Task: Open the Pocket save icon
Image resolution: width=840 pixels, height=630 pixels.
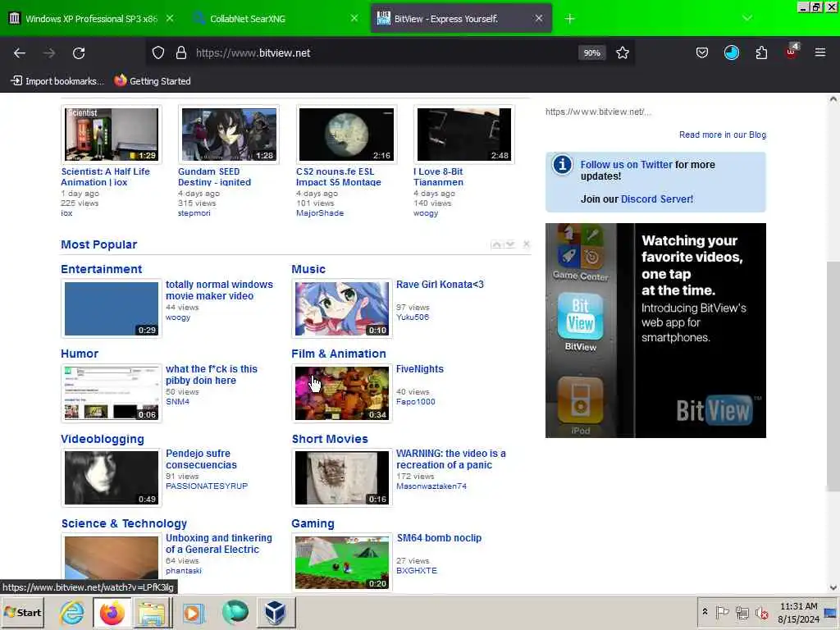Action: (x=702, y=53)
